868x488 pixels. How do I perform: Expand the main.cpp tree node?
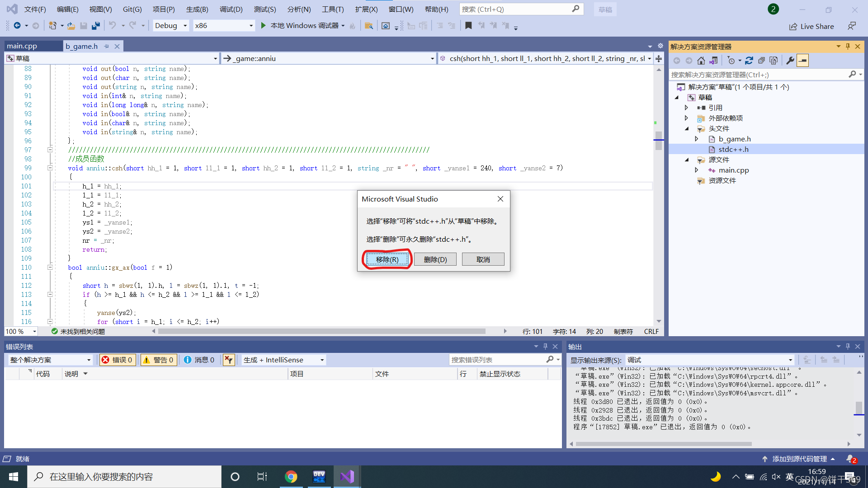696,170
